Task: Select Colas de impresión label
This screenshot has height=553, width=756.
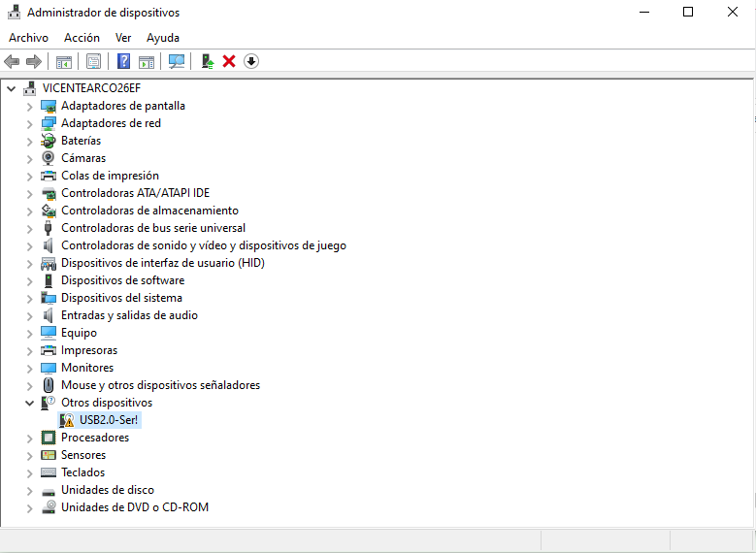Action: 110,176
